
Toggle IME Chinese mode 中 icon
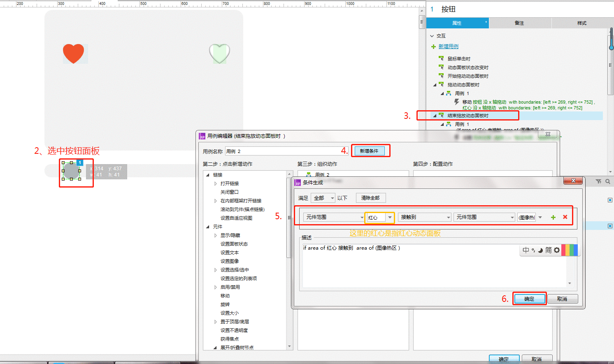point(526,250)
